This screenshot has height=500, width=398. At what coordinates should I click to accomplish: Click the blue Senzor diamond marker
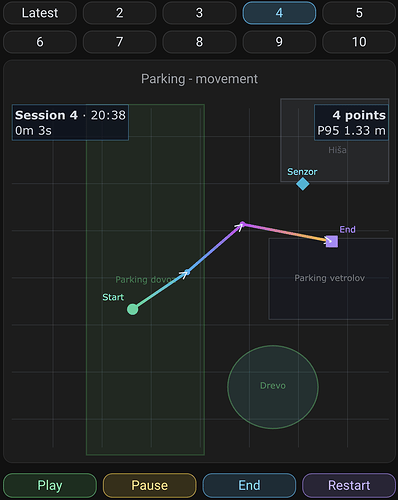click(303, 184)
